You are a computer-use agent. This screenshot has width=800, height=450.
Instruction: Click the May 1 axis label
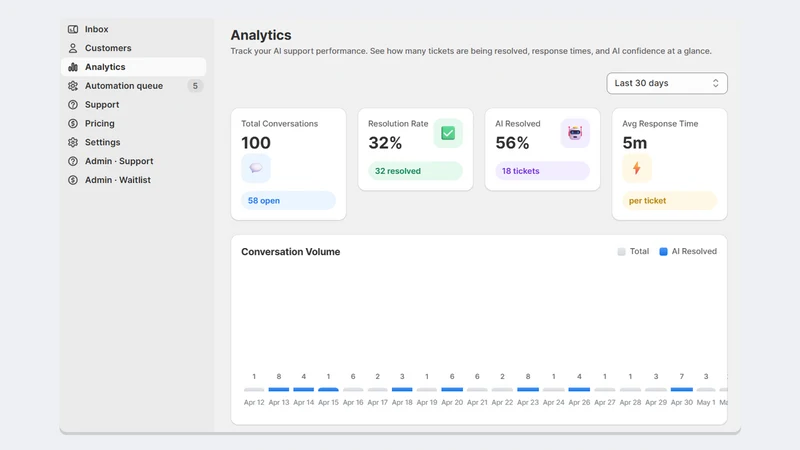click(706, 403)
